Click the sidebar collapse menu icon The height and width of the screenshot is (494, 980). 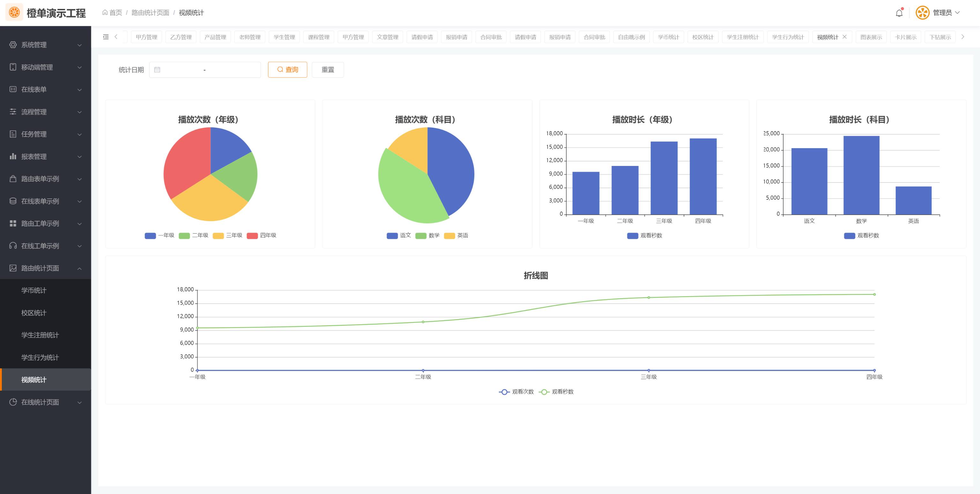pos(106,37)
